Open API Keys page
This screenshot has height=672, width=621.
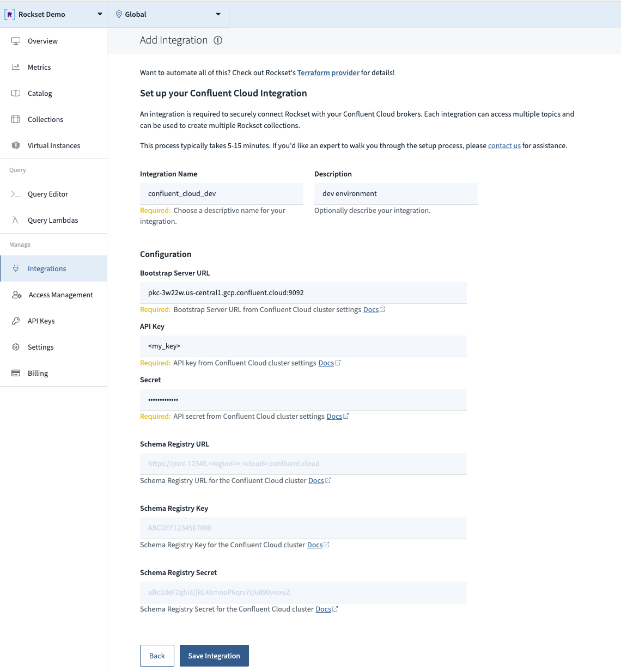pos(53,321)
